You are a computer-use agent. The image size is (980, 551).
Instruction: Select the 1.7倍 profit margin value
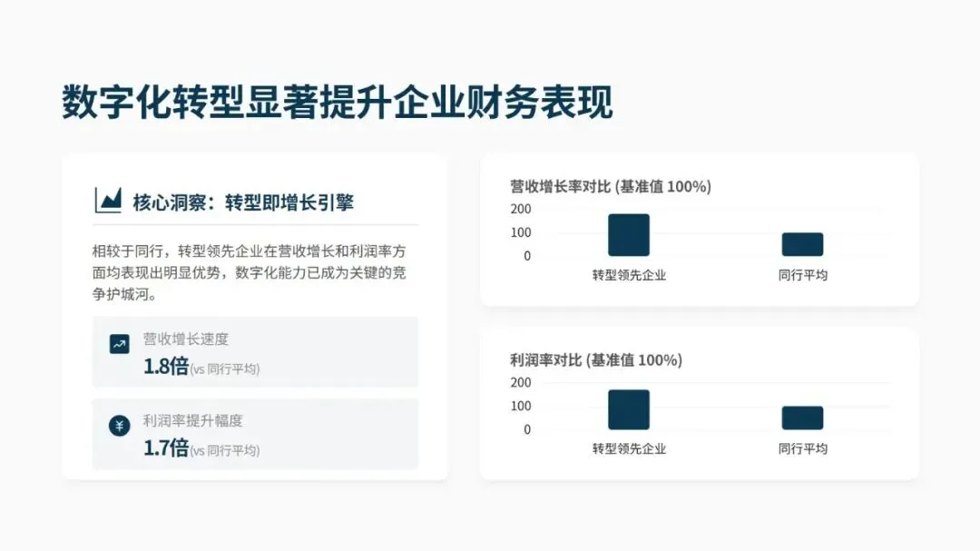(x=166, y=448)
